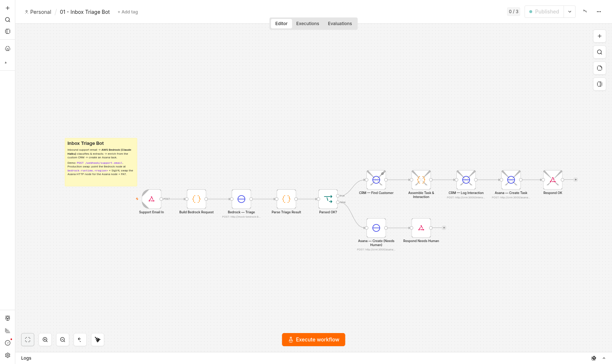
Task: Open the Published dropdown arrow
Action: point(570,12)
